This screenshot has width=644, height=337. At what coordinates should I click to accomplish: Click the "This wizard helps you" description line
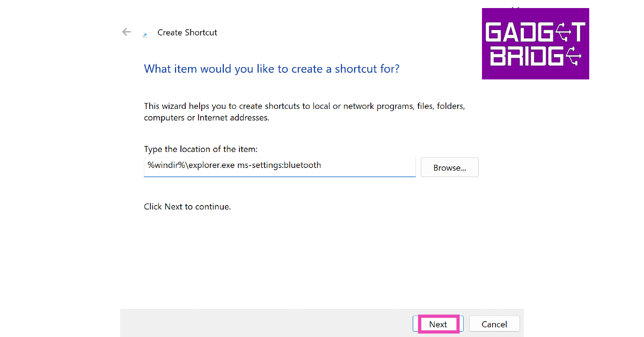304,106
